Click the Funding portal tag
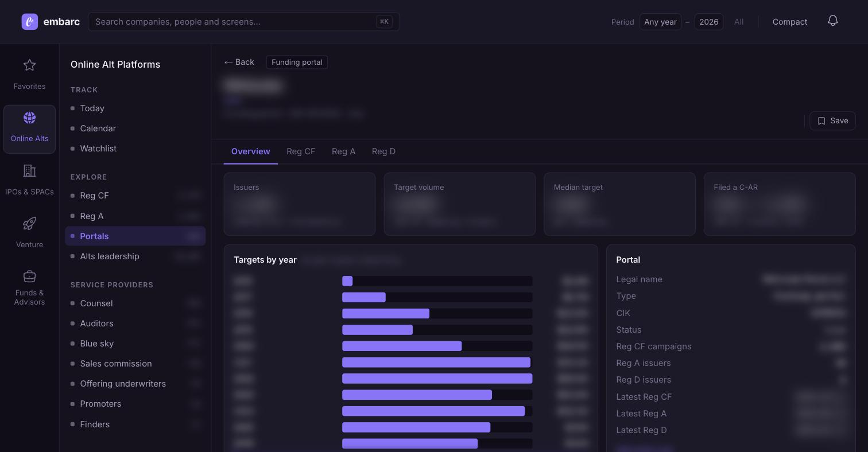The height and width of the screenshot is (452, 868). pyautogui.click(x=297, y=62)
